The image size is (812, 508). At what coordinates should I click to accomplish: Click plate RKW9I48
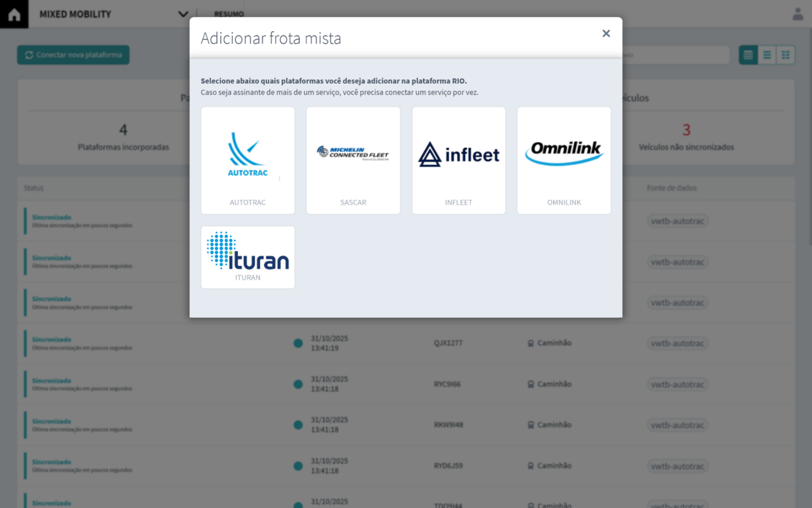pyautogui.click(x=449, y=425)
